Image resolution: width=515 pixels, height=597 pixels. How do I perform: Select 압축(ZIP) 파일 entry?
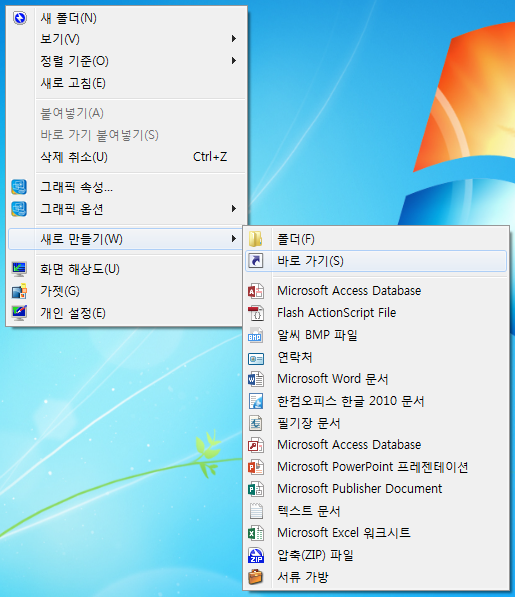(x=376, y=555)
